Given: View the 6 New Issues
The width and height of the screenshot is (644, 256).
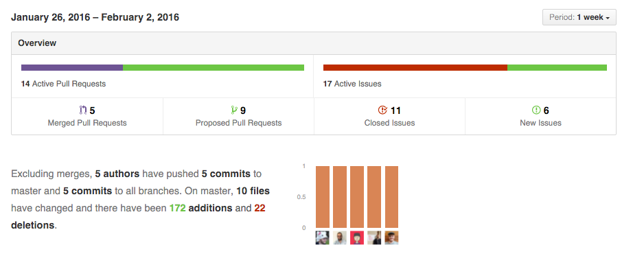Looking at the screenshot, I should (x=540, y=116).
